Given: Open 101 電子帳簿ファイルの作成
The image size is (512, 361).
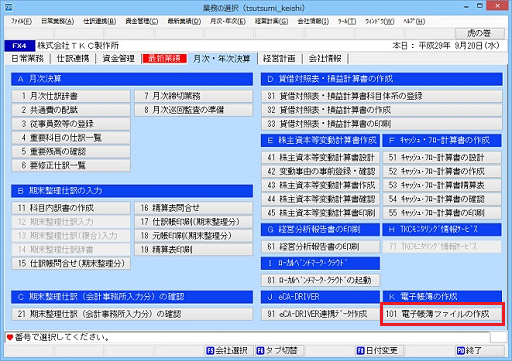Looking at the screenshot, I should [442, 314].
